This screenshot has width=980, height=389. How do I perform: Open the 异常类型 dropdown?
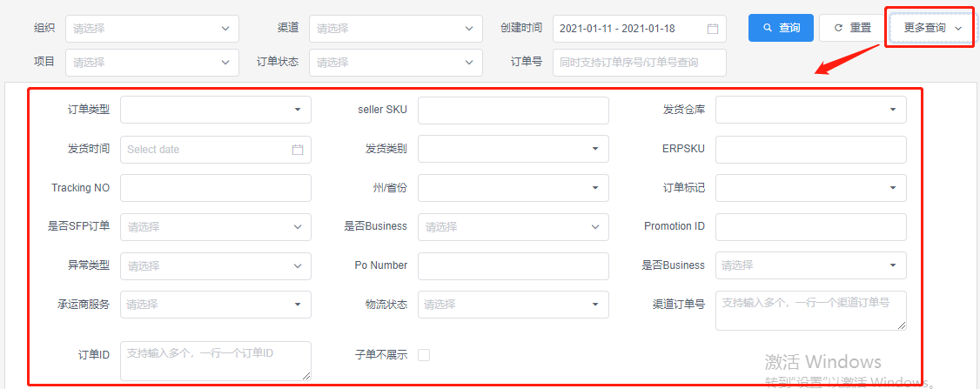coord(216,265)
